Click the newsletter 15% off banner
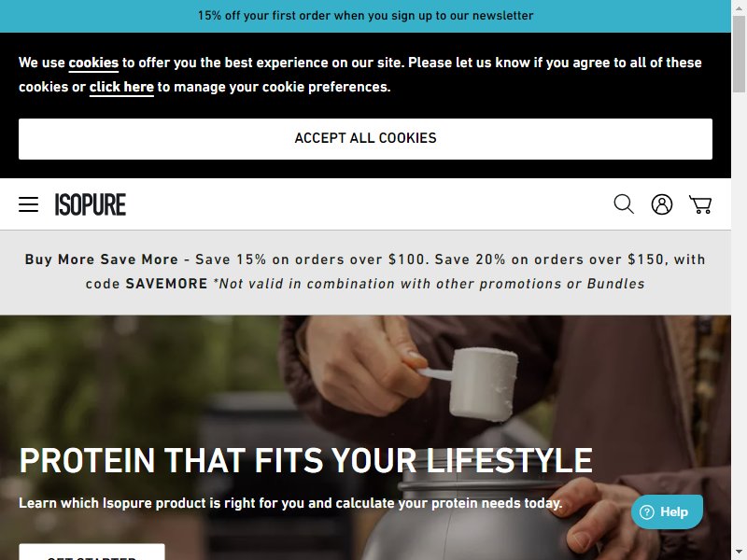Viewport: 747px width, 560px height. (365, 16)
